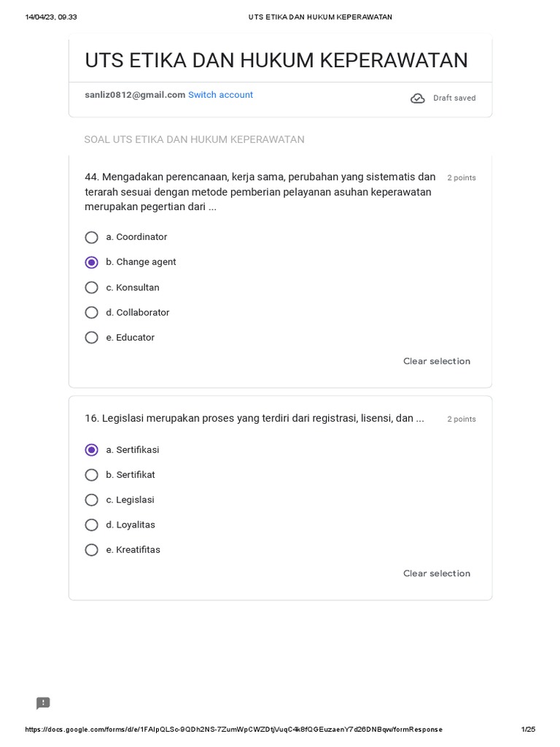Select option e. Educator
560x747 pixels.
[92, 338]
